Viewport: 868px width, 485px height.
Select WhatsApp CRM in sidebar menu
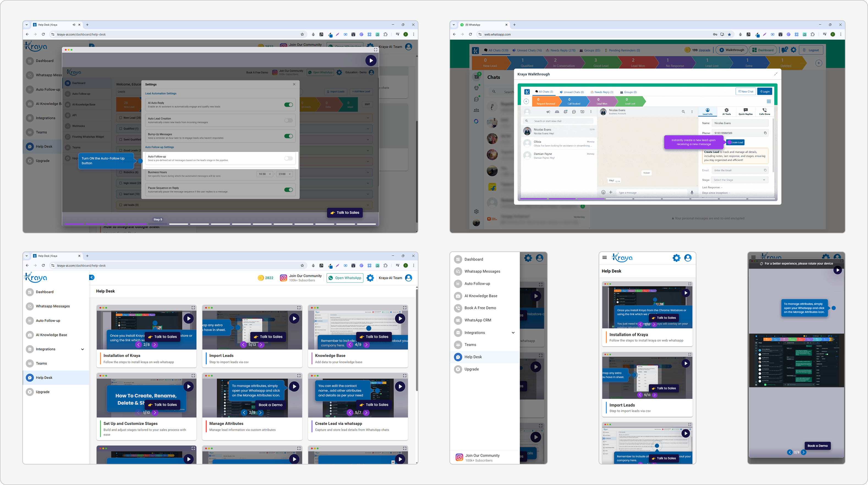click(x=477, y=320)
